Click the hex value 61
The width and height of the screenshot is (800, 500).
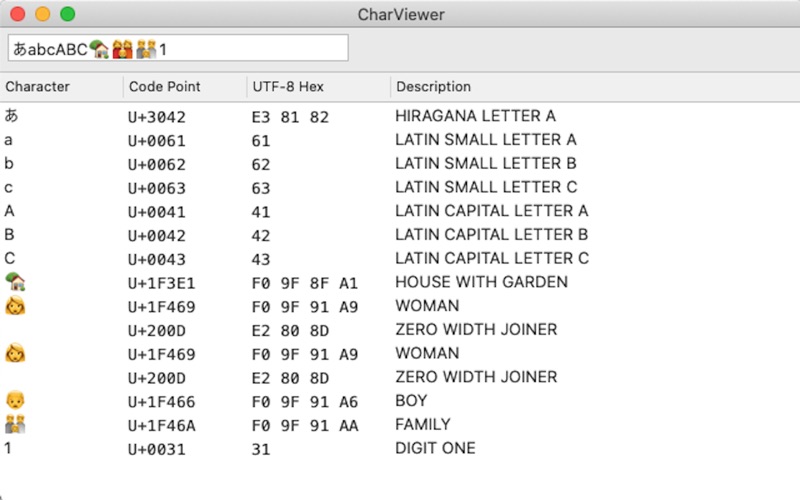[x=261, y=140]
